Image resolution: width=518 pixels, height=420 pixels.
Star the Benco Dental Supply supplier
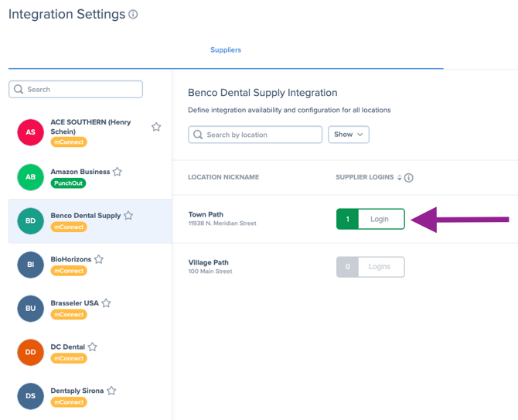tap(128, 216)
